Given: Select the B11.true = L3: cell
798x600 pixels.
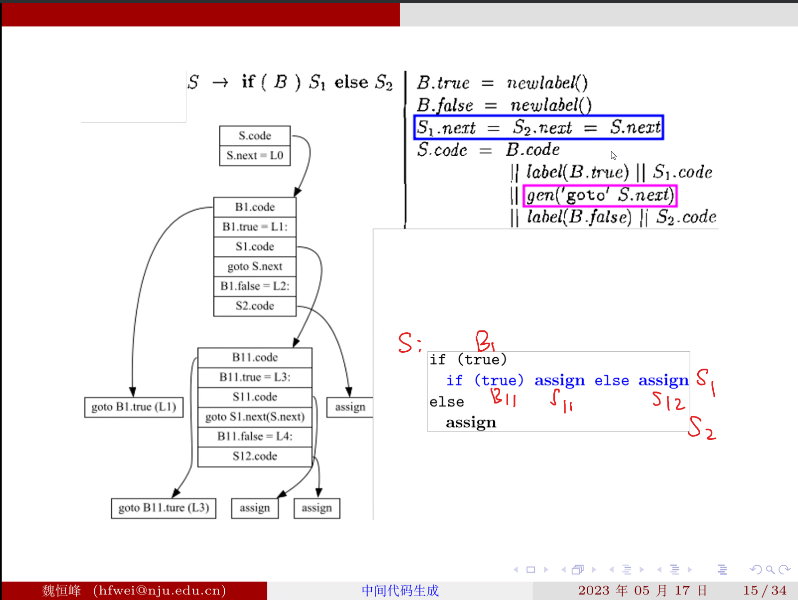Looking at the screenshot, I should pyautogui.click(x=255, y=378).
